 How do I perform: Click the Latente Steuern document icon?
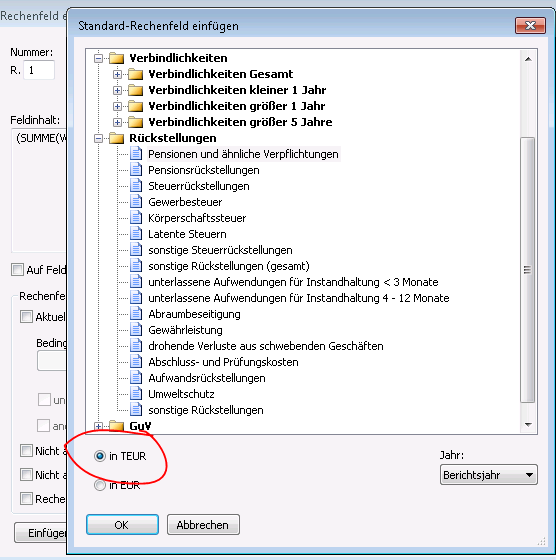[136, 234]
